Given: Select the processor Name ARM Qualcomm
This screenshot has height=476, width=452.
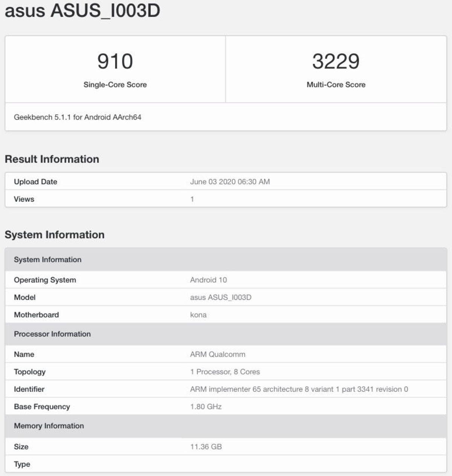Looking at the screenshot, I should [x=218, y=354].
